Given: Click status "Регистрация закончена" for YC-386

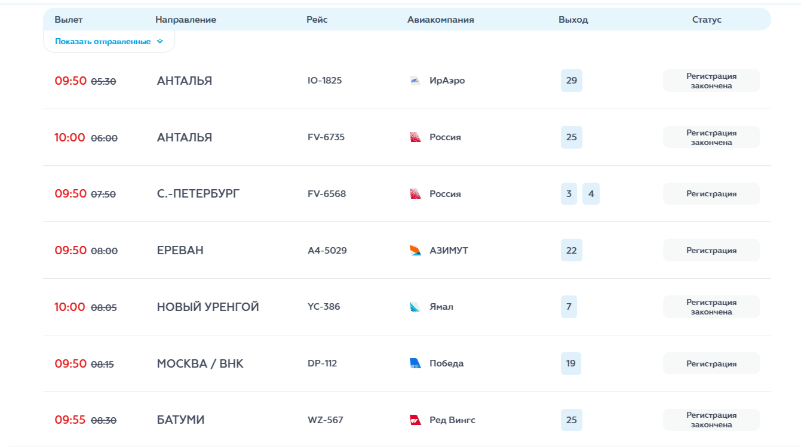Looking at the screenshot, I should pyautogui.click(x=712, y=307).
